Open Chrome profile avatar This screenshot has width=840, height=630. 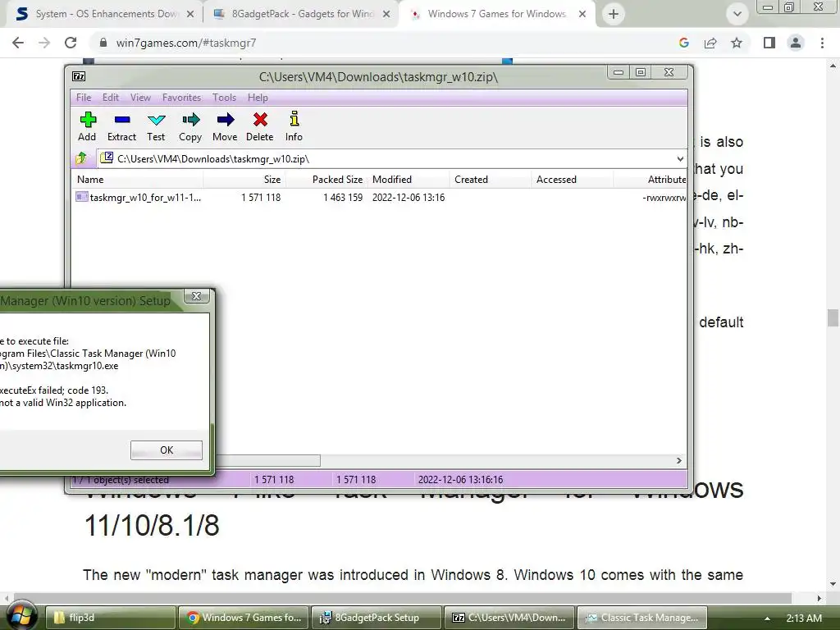pyautogui.click(x=796, y=43)
